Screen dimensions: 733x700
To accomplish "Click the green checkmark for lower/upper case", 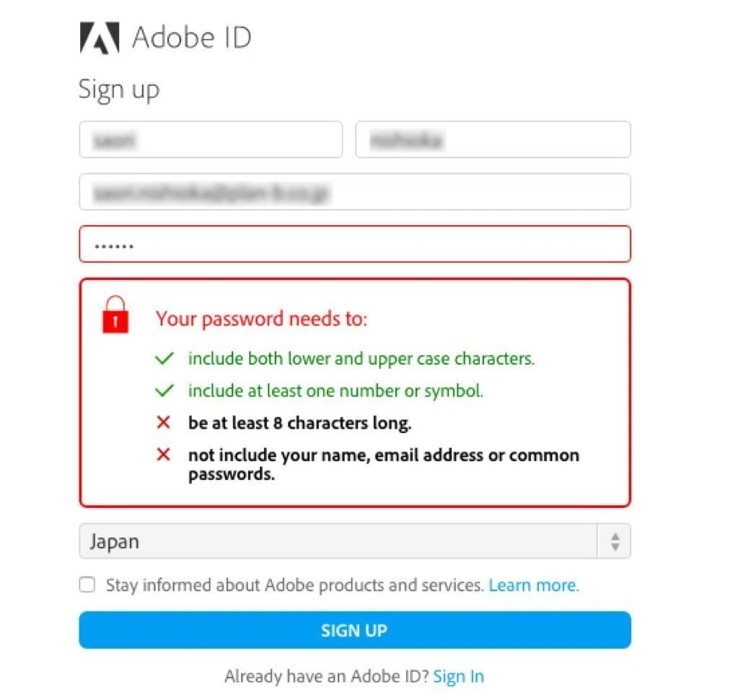I will tap(164, 358).
